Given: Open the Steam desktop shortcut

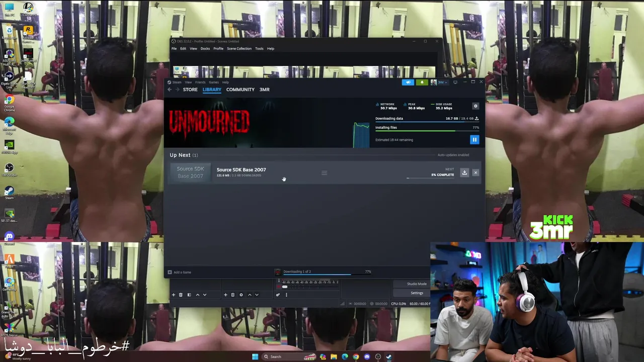Looking at the screenshot, I should (x=9, y=193).
